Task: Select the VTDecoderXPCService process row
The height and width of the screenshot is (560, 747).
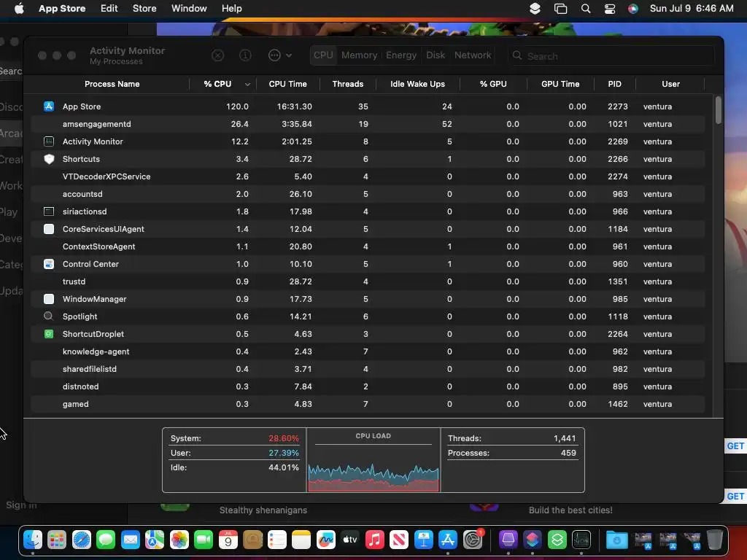Action: tap(368, 176)
